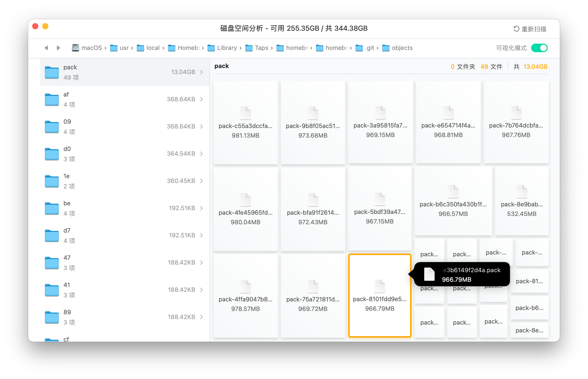Expand the pack folder chevron
The height and width of the screenshot is (379, 588).
coord(201,72)
